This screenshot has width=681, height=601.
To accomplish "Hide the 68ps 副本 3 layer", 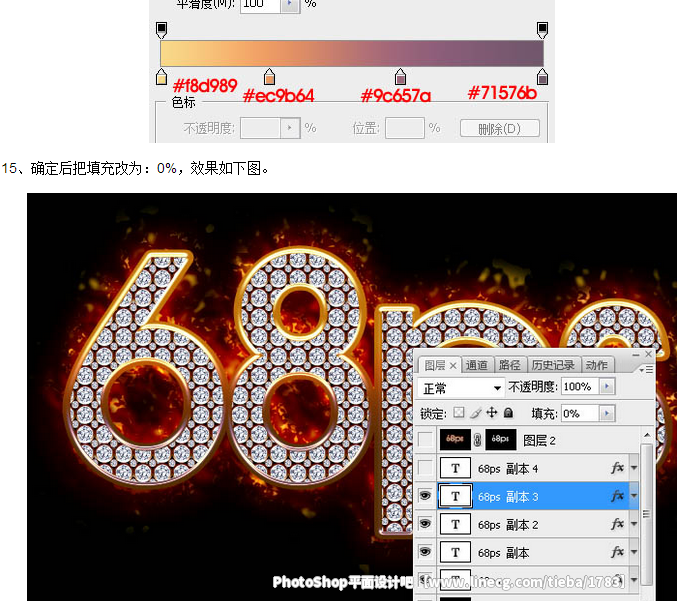I will click(x=427, y=496).
